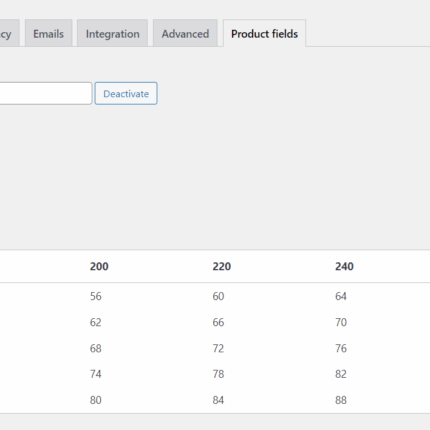
Task: Click the table cell showing 74
Action: [96, 374]
